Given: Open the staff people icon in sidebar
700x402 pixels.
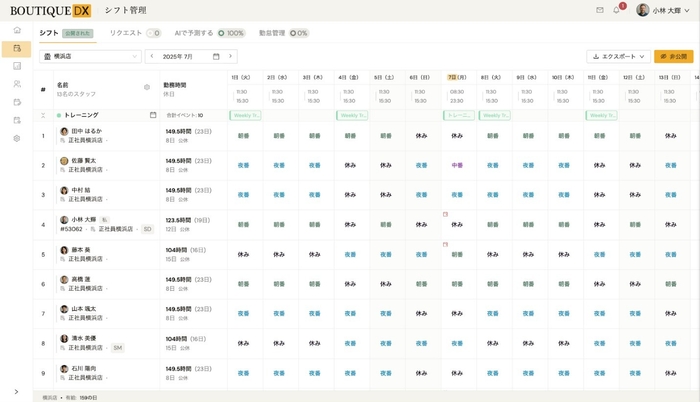Looking at the screenshot, I should pos(16,84).
